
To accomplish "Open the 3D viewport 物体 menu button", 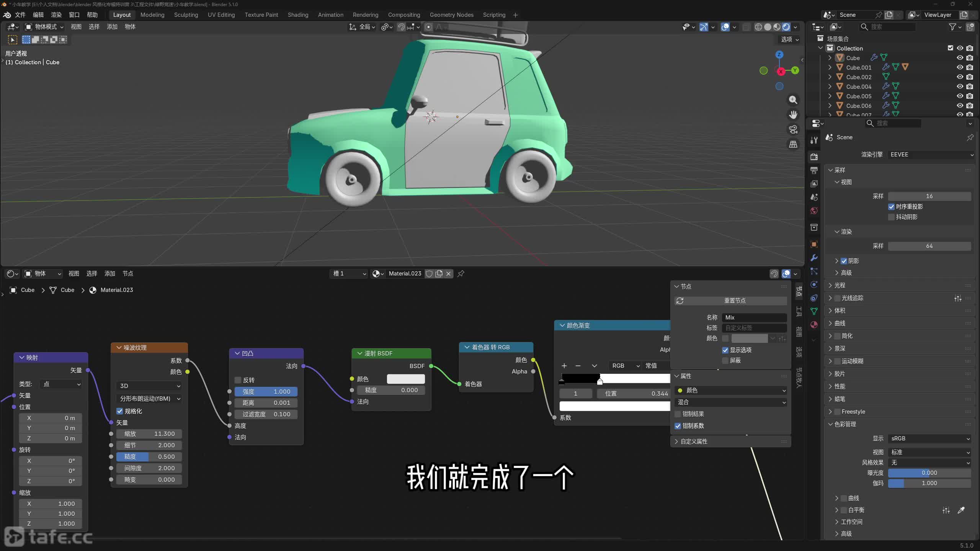I will coord(130,27).
